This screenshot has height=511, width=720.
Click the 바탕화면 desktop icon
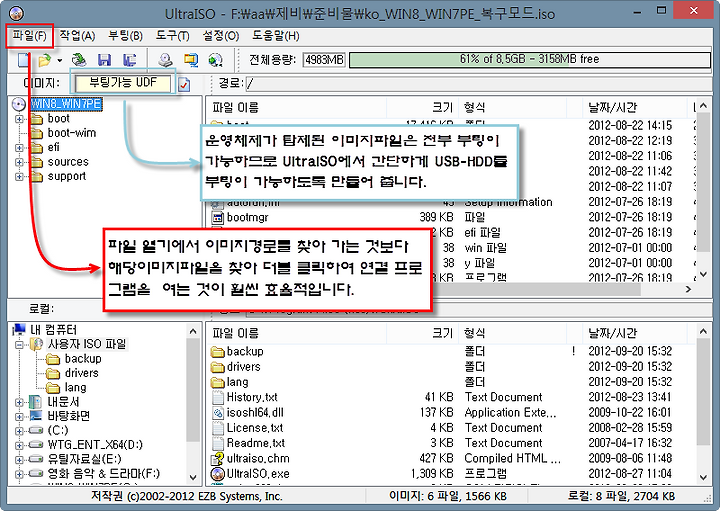click(x=36, y=416)
